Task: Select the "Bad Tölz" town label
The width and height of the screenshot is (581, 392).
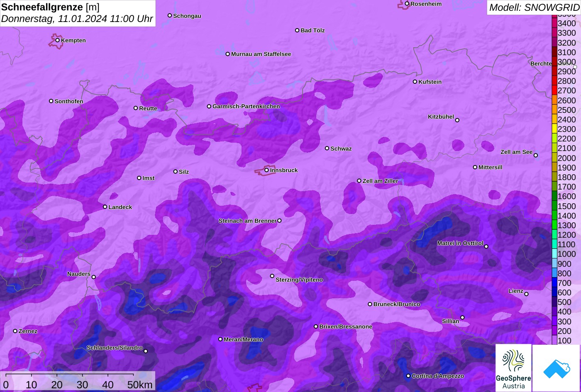Action: tap(312, 31)
